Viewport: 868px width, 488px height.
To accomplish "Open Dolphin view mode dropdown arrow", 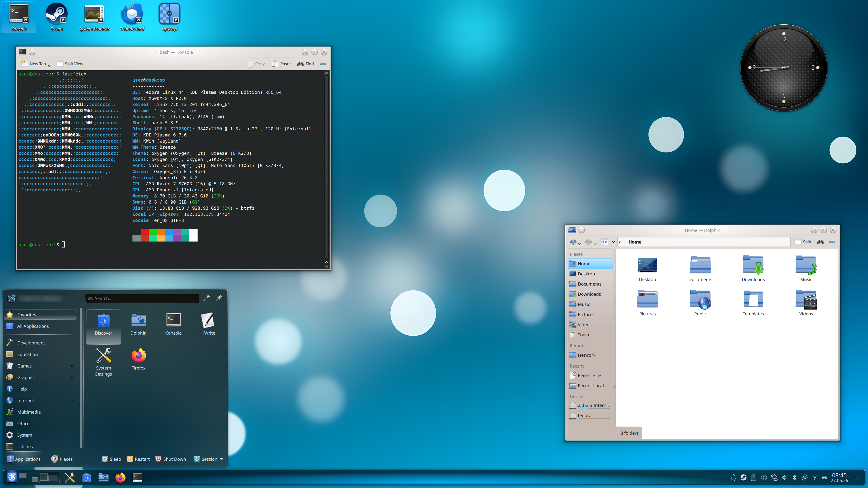I will click(613, 242).
